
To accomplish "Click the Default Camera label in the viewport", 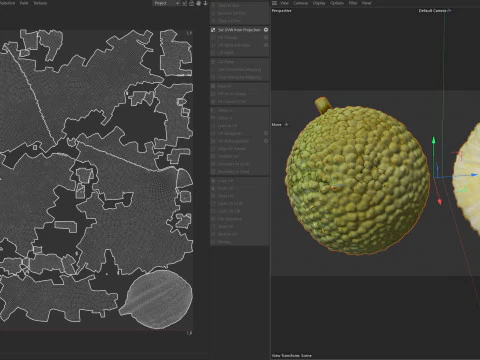I will [432, 11].
